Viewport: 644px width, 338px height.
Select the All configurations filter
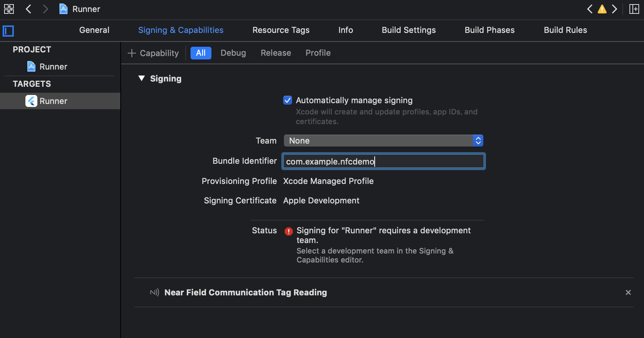[201, 53]
